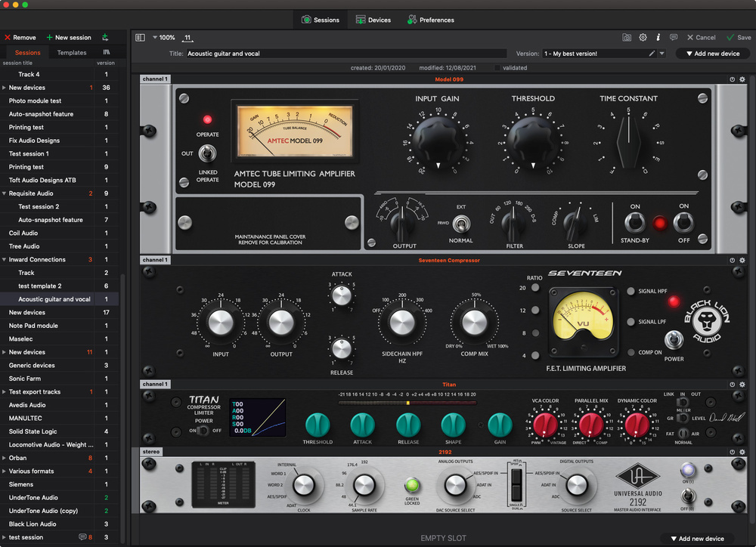Click the pencil icon to edit version name
The image size is (756, 547).
coord(652,54)
